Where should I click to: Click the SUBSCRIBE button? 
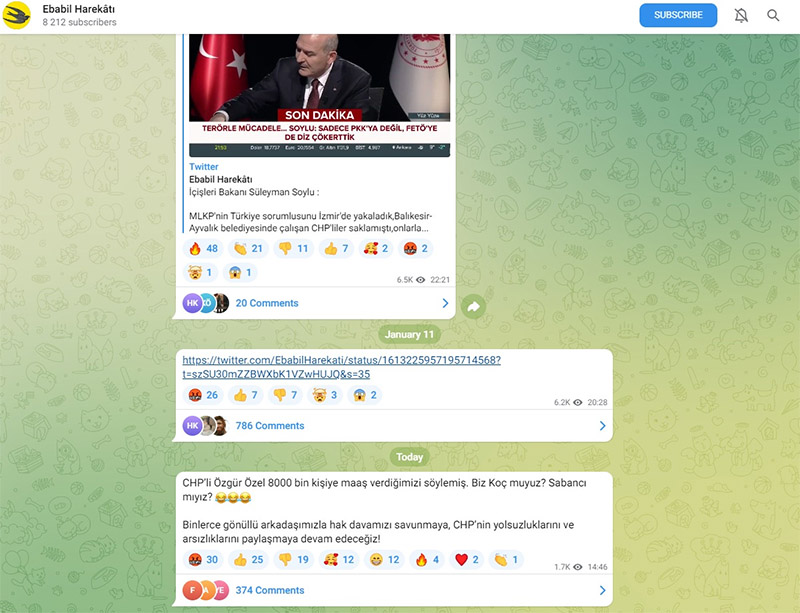pos(678,15)
